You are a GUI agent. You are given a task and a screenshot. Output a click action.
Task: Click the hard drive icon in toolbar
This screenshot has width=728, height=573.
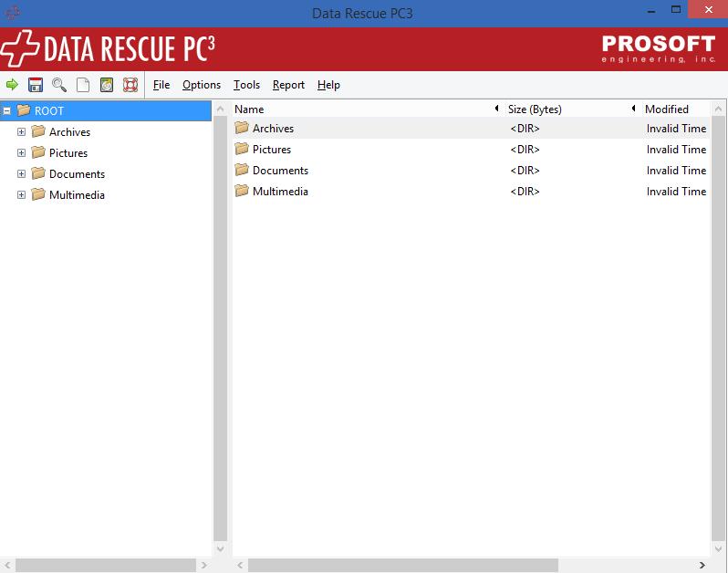[107, 85]
